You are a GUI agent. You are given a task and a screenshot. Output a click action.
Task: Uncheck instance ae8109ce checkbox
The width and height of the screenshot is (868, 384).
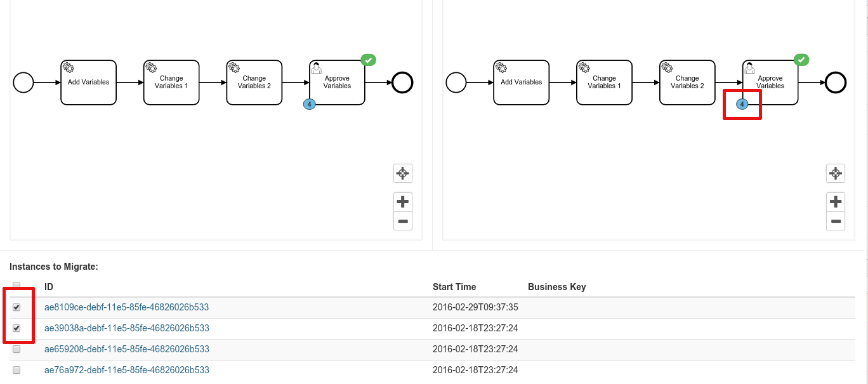[x=16, y=307]
